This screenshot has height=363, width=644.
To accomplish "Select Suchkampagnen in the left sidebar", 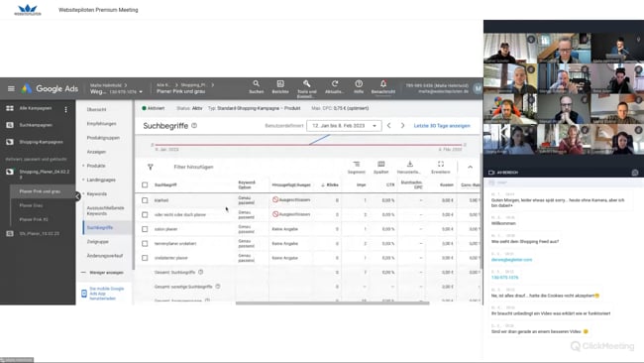I will [x=36, y=125].
